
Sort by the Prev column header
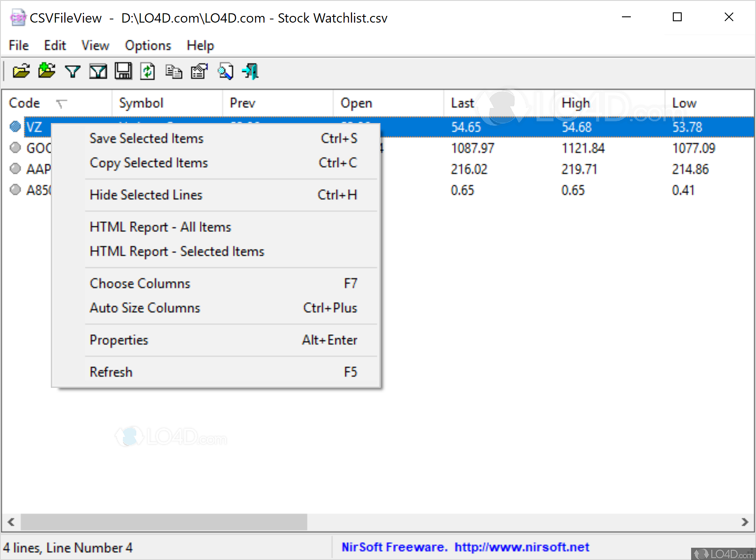[278, 103]
